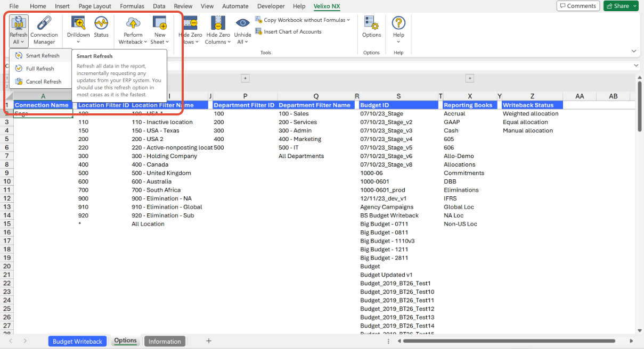The image size is (644, 349).
Task: Select Smart Refresh from menu
Action: click(x=43, y=56)
